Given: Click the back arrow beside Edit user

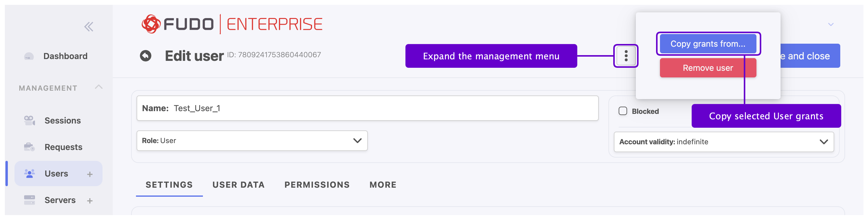Looking at the screenshot, I should coord(146,56).
